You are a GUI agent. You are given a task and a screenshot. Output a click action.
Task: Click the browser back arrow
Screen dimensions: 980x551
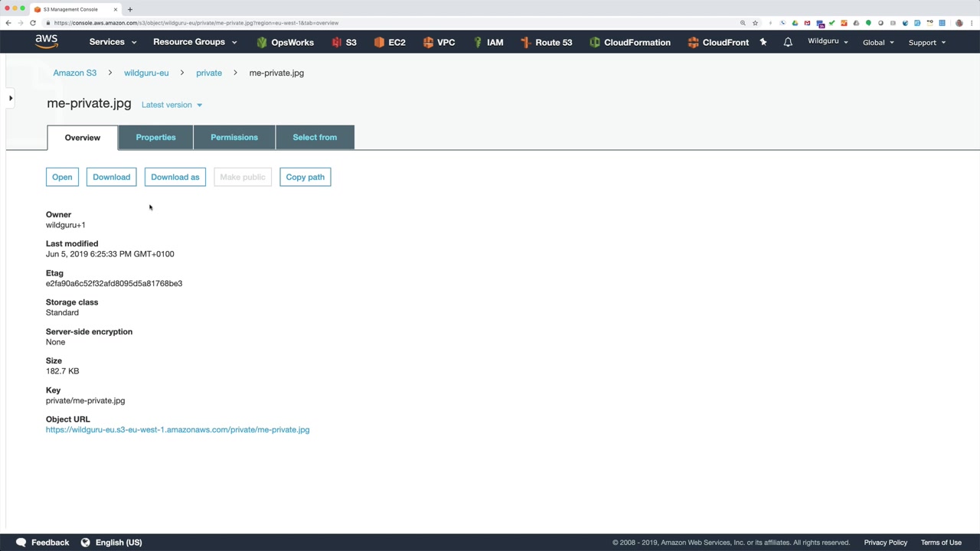[8, 23]
